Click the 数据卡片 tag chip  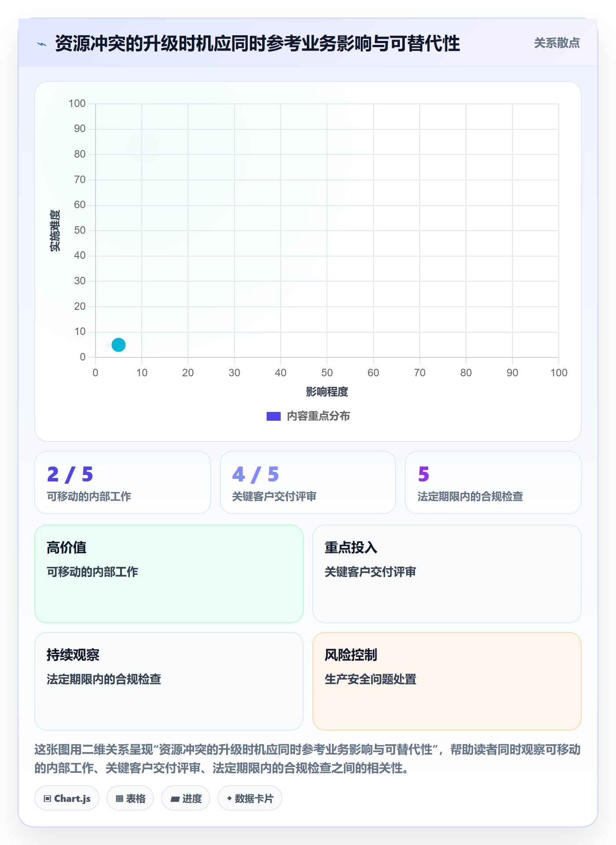[x=250, y=798]
